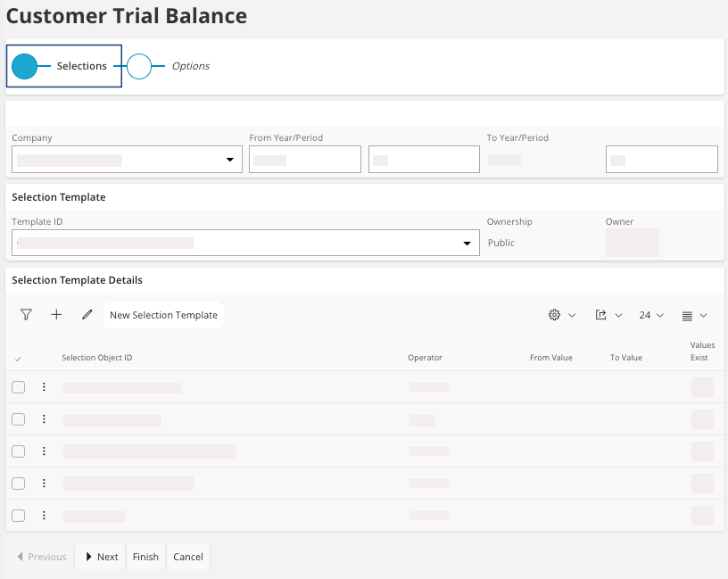Add a new row with plus icon
The width and height of the screenshot is (728, 579).
point(56,315)
